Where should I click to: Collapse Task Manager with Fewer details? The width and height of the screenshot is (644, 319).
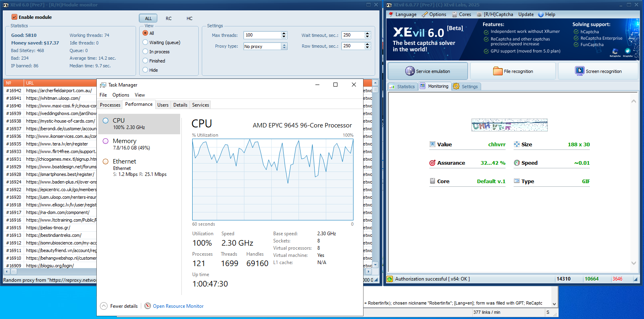point(119,306)
